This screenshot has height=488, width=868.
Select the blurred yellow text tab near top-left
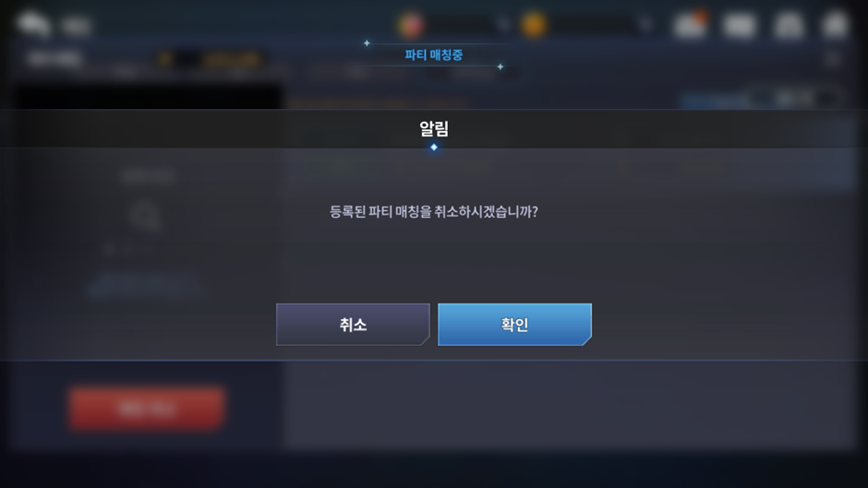click(x=232, y=59)
